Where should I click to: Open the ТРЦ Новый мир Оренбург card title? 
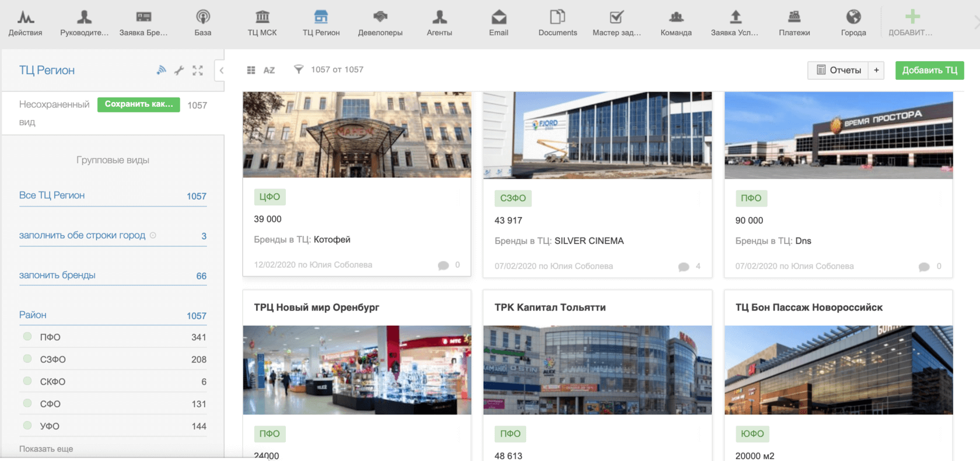pyautogui.click(x=317, y=307)
